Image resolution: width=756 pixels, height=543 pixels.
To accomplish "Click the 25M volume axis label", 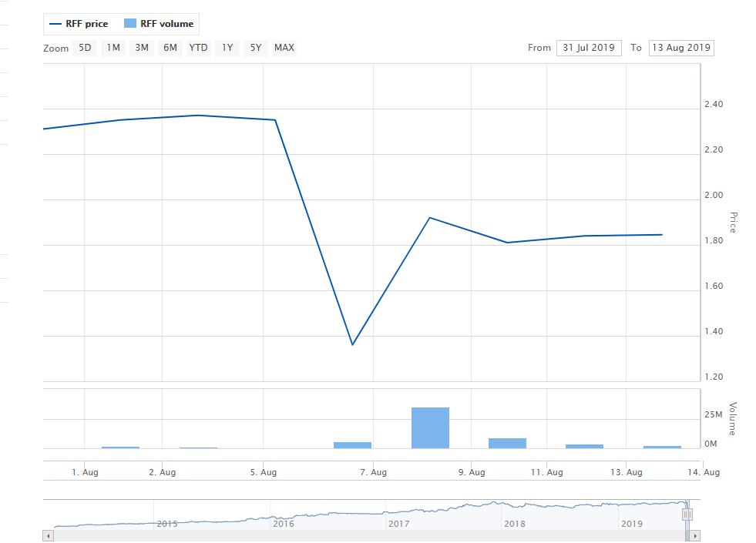I will [713, 414].
